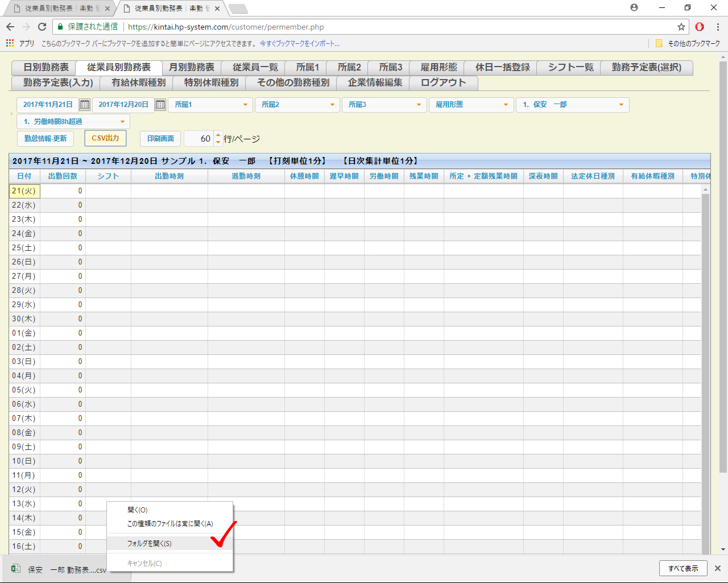Open calendar picker beside end date 2017年12月20日
Viewport: 728px width, 583px height.
(160, 105)
